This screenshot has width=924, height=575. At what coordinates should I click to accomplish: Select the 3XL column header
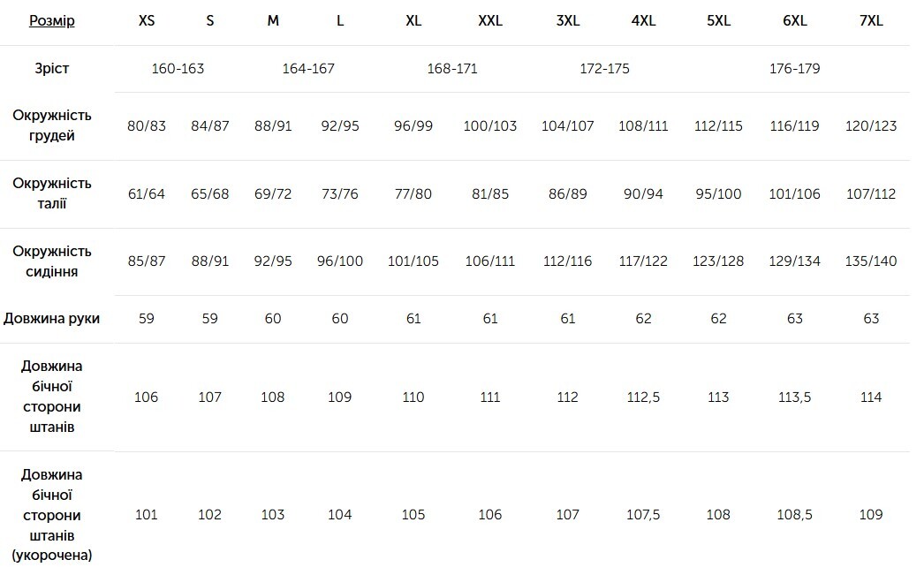coord(567,21)
